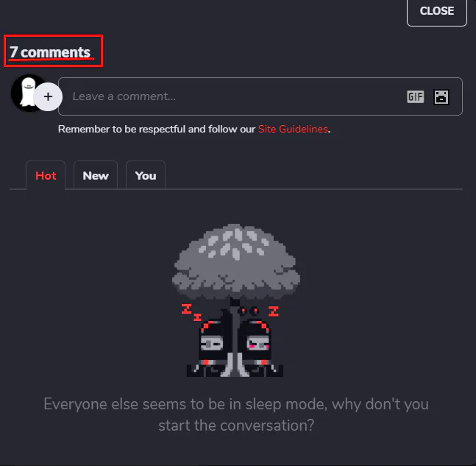This screenshot has height=466, width=476.
Task: Click the ghost profile avatar
Action: (26, 93)
